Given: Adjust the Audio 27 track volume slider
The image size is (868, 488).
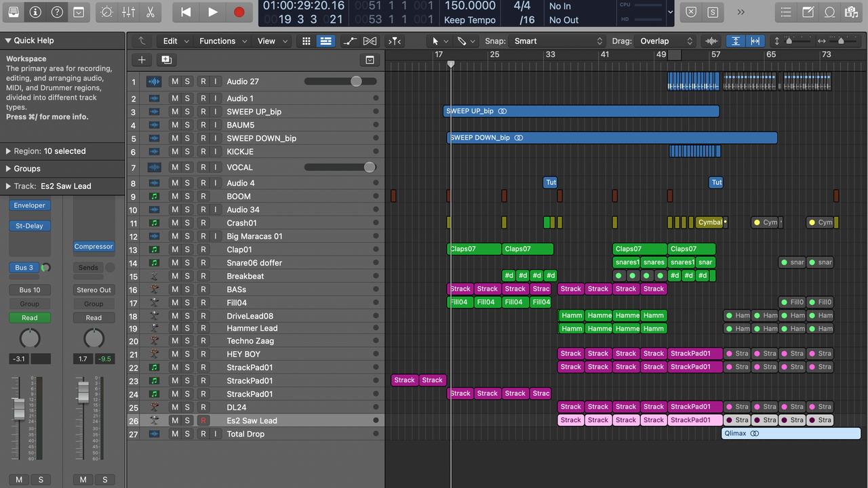Looking at the screenshot, I should 356,81.
